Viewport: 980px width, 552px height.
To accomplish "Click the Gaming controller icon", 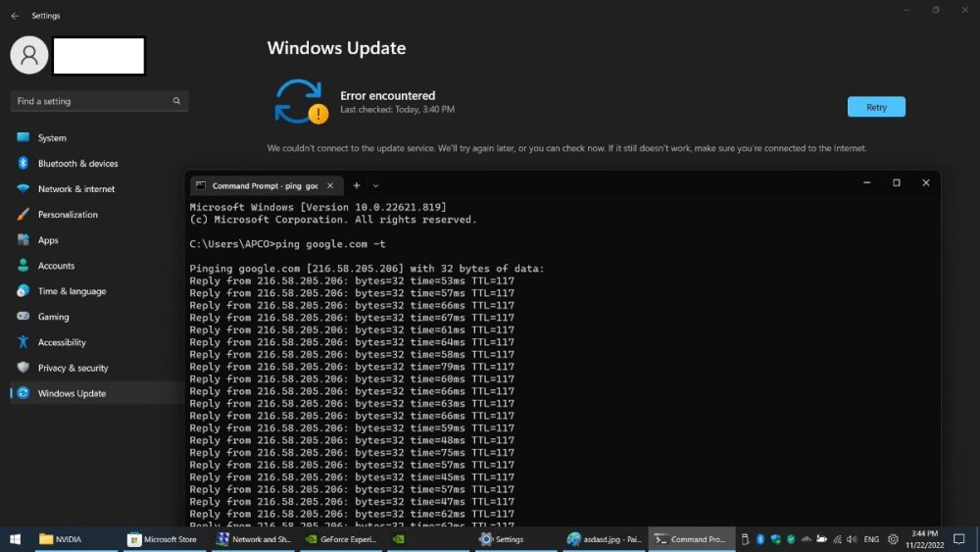I will click(x=24, y=317).
